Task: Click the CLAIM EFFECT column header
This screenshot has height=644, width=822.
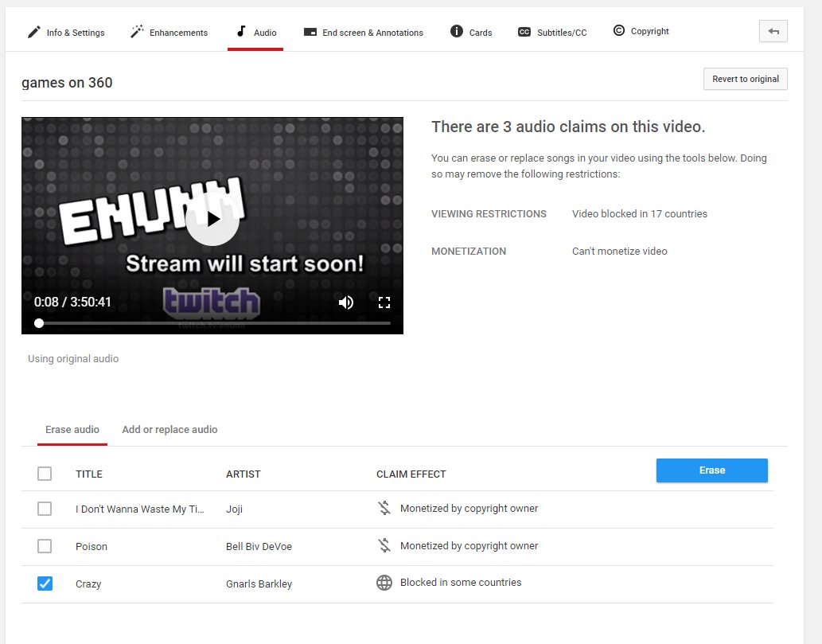Action: pos(411,474)
